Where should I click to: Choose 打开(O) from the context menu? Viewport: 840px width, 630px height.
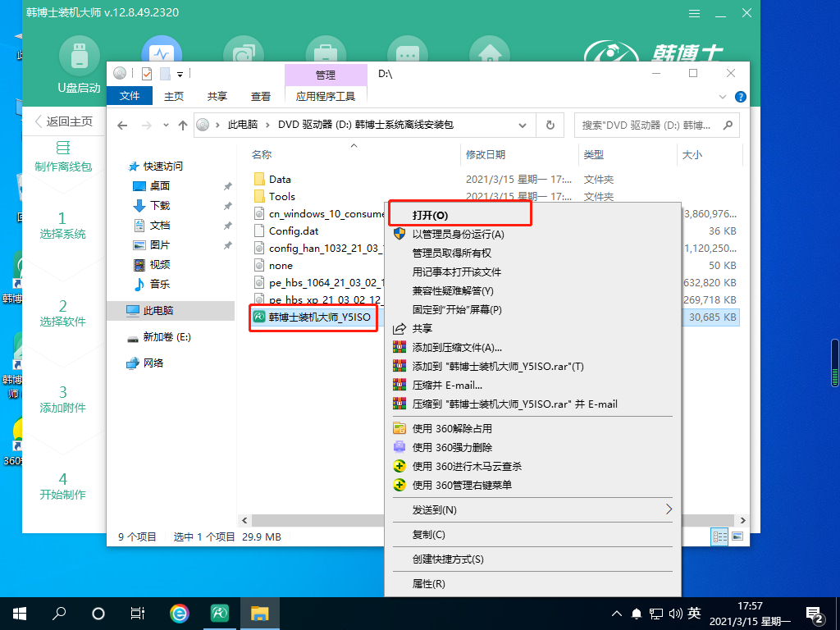click(x=430, y=215)
